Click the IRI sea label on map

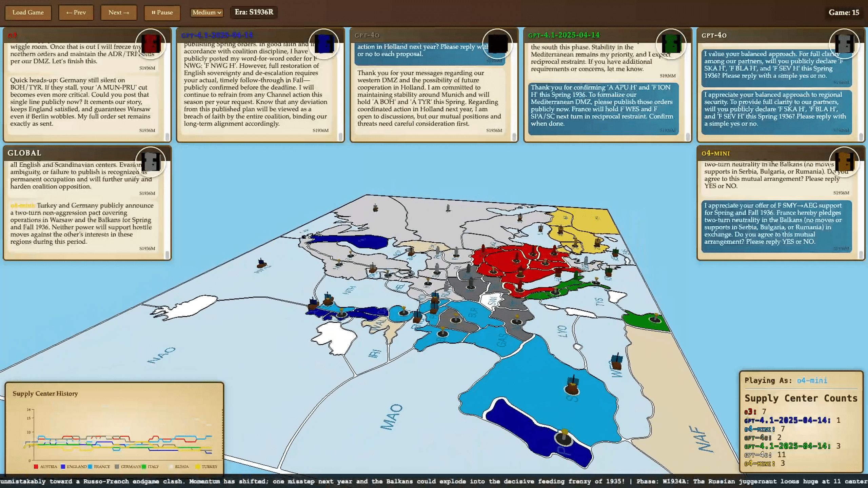374,354
